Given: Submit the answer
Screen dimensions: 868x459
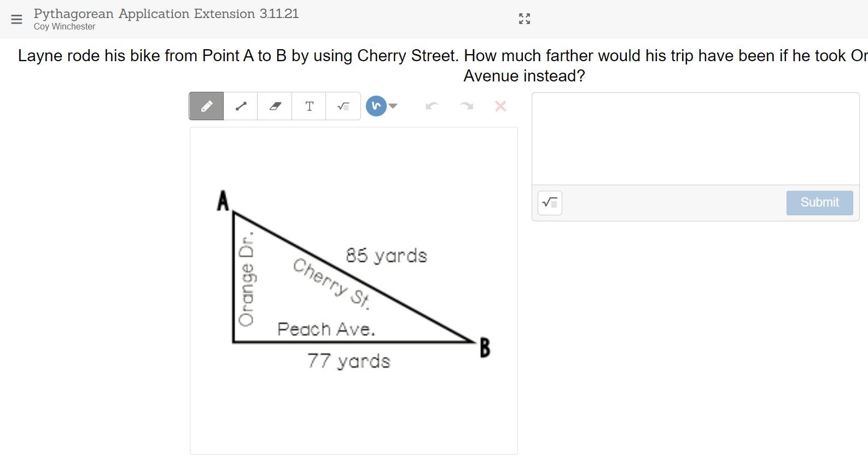Looking at the screenshot, I should pyautogui.click(x=819, y=203).
